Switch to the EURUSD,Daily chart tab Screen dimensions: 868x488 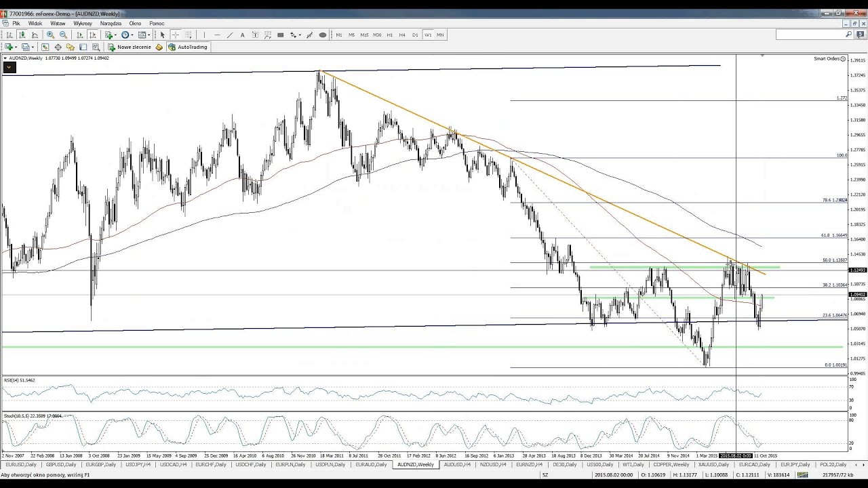[x=22, y=465]
